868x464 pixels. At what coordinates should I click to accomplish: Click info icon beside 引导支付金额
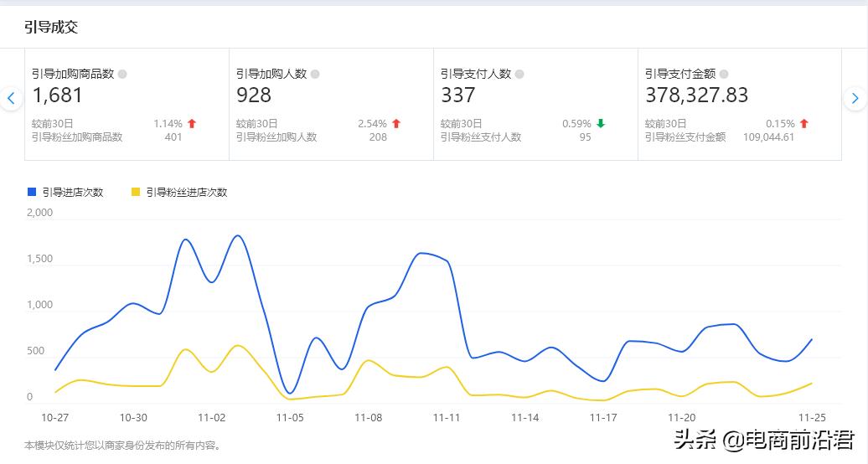(x=724, y=74)
